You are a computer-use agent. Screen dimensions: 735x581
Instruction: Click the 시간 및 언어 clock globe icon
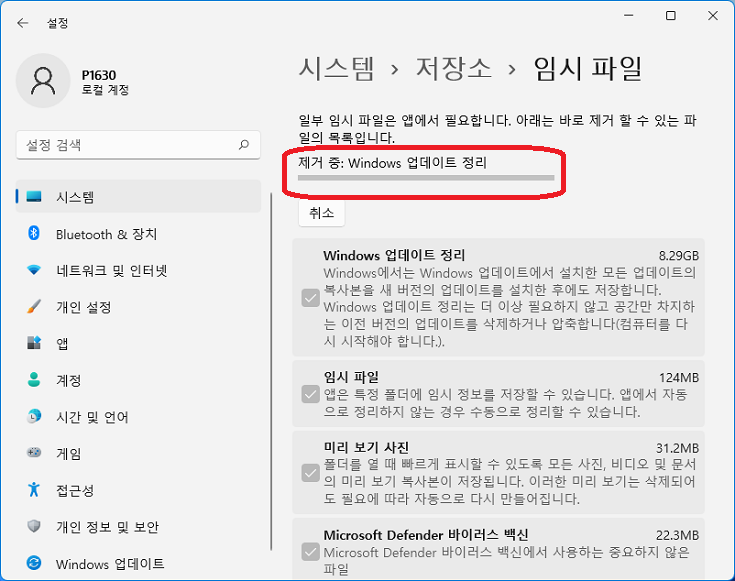(x=34, y=416)
